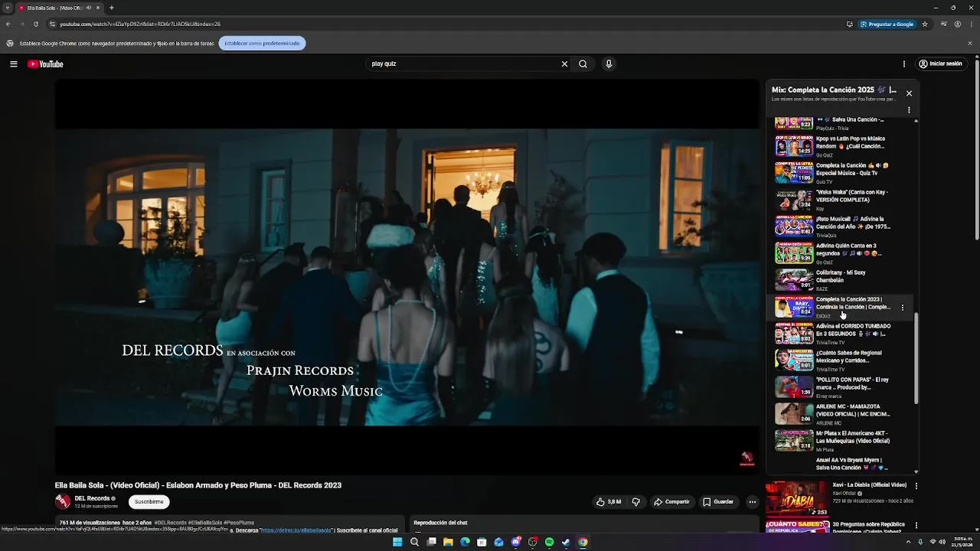Viewport: 980px width, 551px height.
Task: Open the Mix playlist options menu
Action: coord(909,110)
